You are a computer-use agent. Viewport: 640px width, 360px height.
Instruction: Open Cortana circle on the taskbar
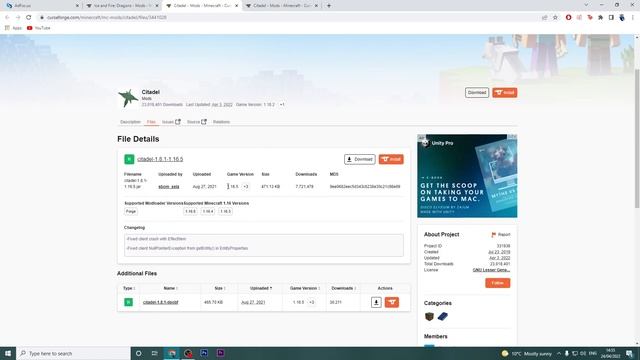[x=138, y=353]
